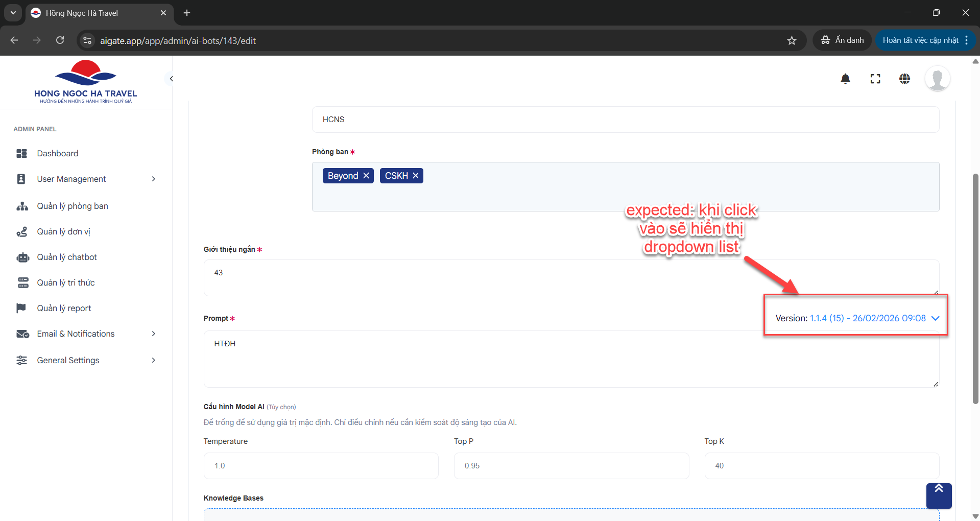This screenshot has height=521, width=980.
Task: Remove the CSKH department tag
Action: [x=416, y=176]
